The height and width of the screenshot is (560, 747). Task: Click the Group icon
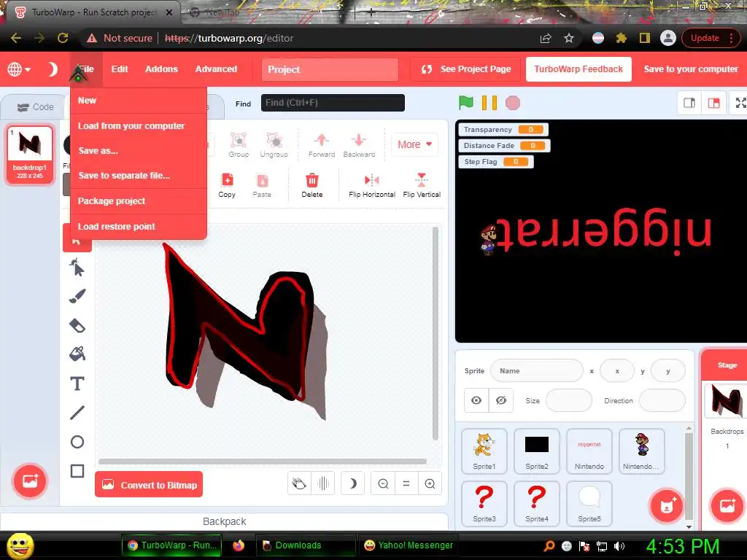point(239,145)
